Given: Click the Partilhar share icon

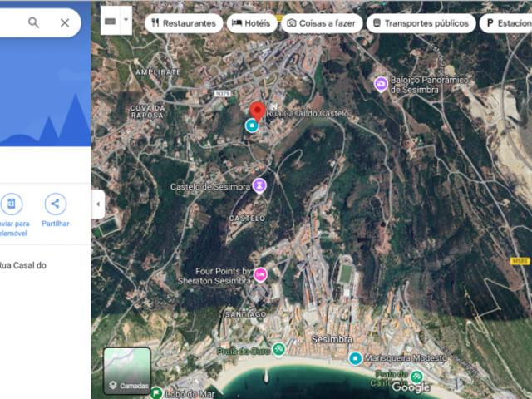Looking at the screenshot, I should 56,204.
